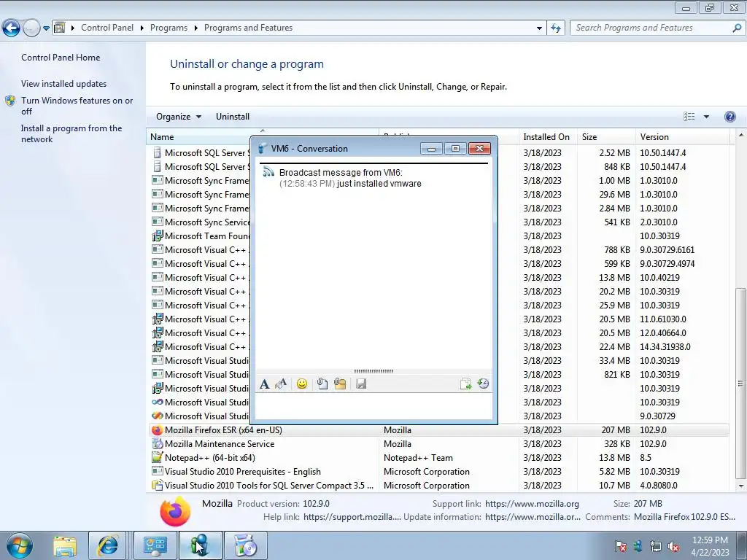Sort by the Size column header
Screen dimensions: 747x560
tap(605, 137)
